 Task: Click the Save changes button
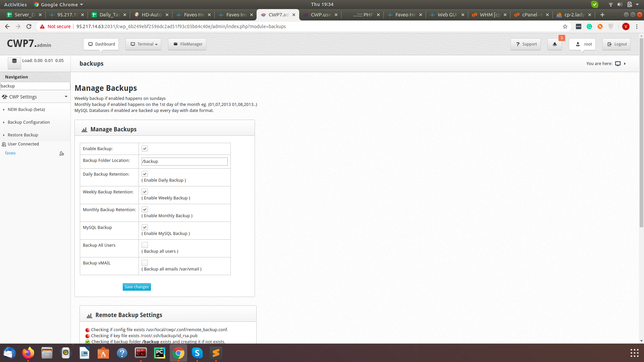pyautogui.click(x=137, y=287)
